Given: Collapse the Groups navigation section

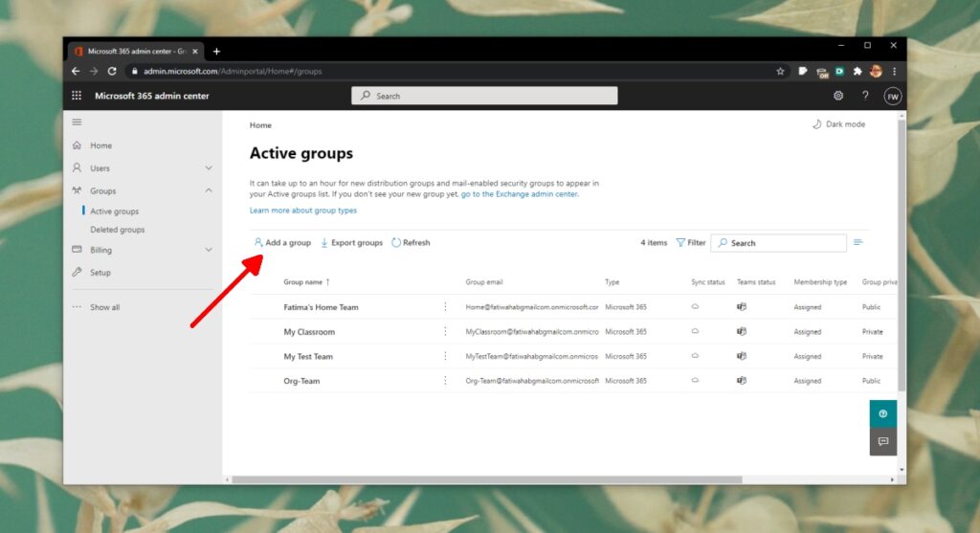Looking at the screenshot, I should 209,190.
